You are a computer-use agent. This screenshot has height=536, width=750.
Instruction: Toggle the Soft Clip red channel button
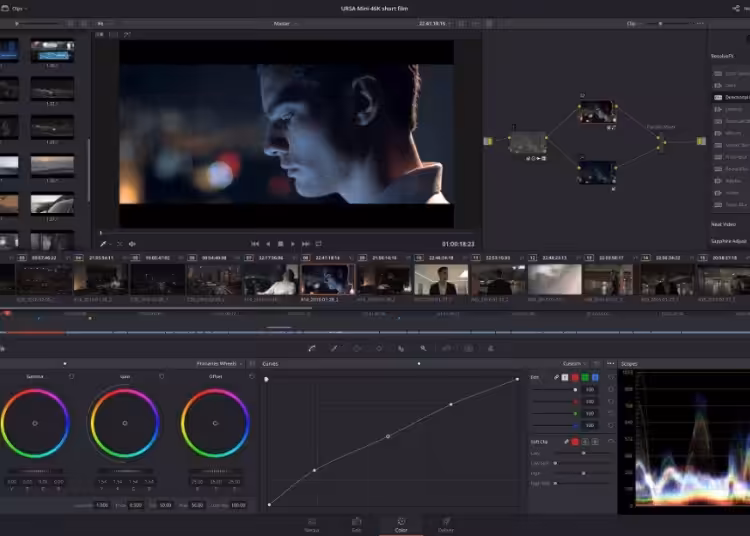(575, 442)
